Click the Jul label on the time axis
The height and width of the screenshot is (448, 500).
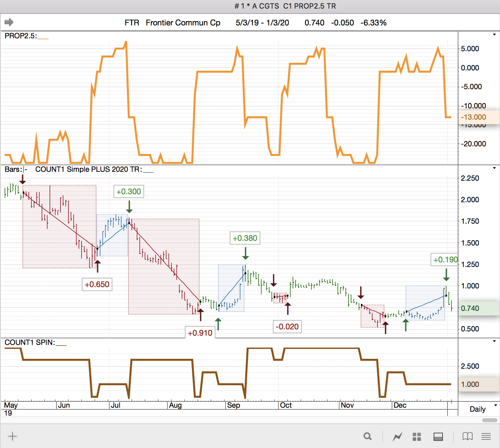point(116,405)
